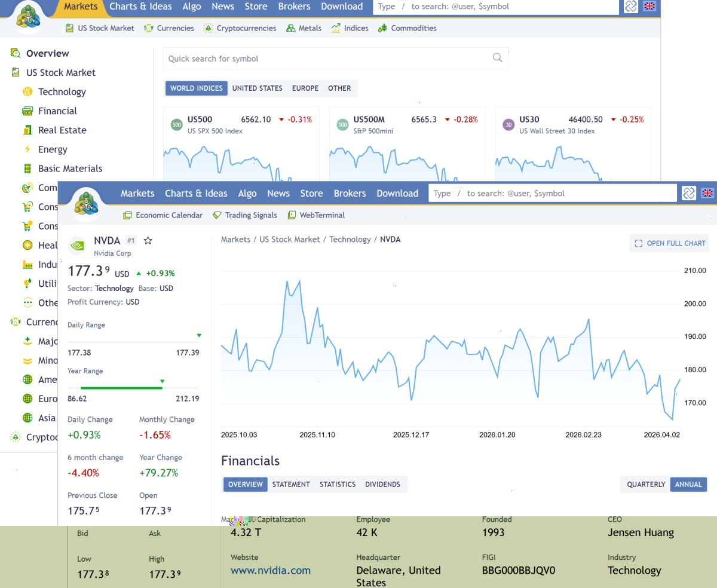Image resolution: width=717 pixels, height=588 pixels.
Task: Click the Commodities icon in the background sub-navigation
Action: (382, 28)
